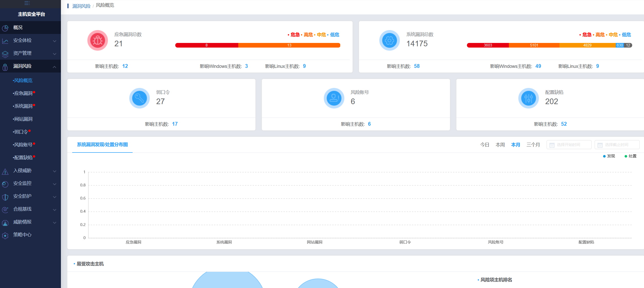The image size is (644, 288).
Task: Click 漏洞风险 breadcrumb link
Action: point(81,6)
